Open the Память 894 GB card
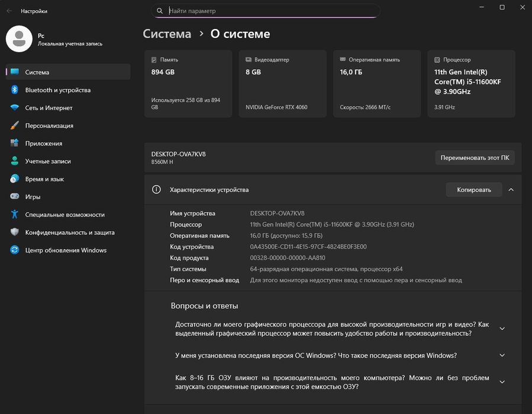 (188, 84)
